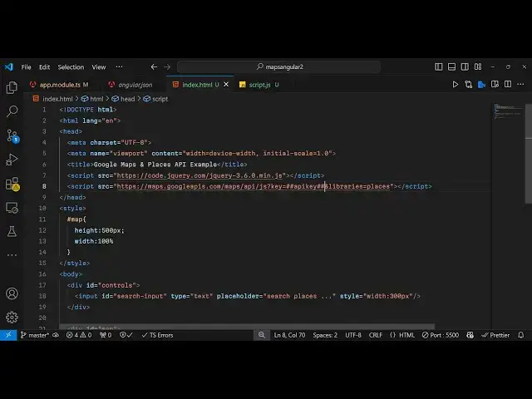Open notifications bell in status bar
The width and height of the screenshot is (532, 399).
tap(521, 335)
